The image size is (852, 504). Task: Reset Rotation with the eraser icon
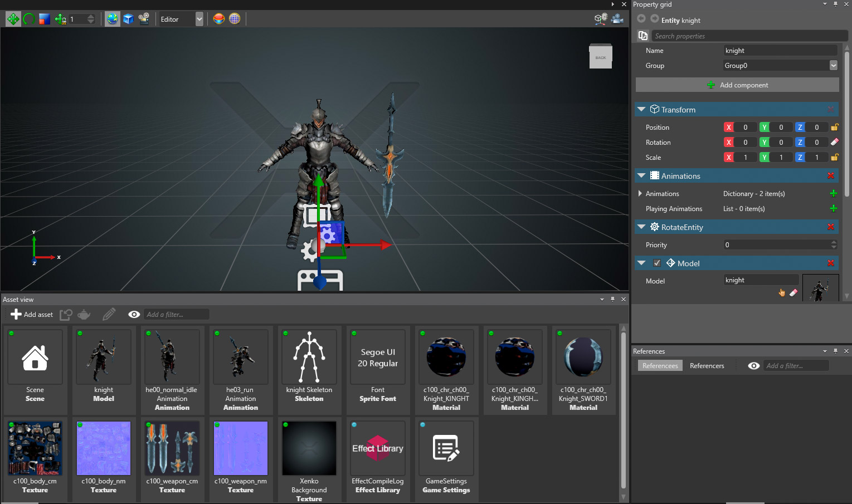(x=834, y=143)
